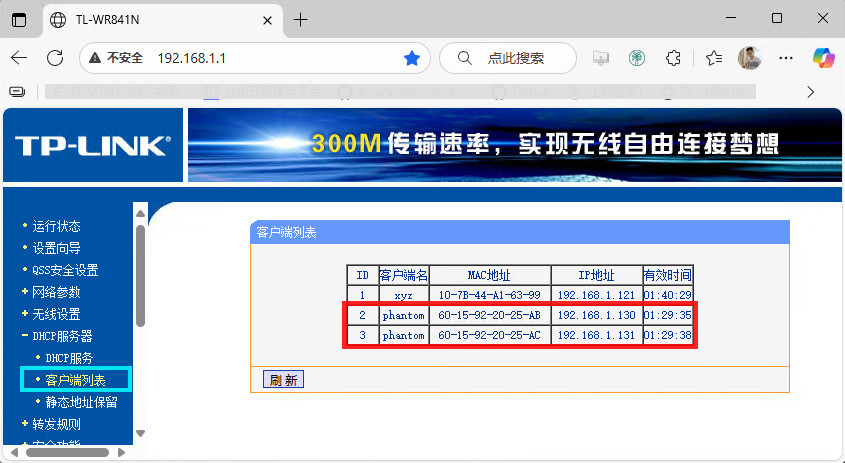Reload the router page
This screenshot has width=845, height=463.
click(55, 58)
